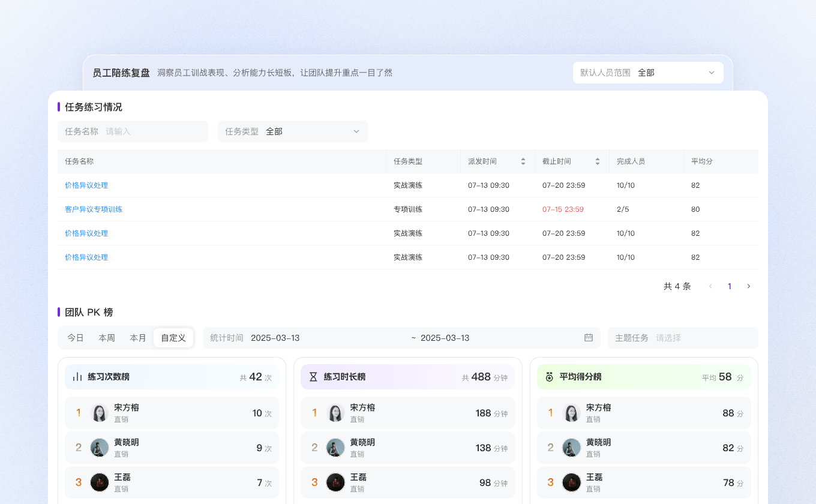
Task: Click the 任务名称 column header
Action: [x=79, y=161]
